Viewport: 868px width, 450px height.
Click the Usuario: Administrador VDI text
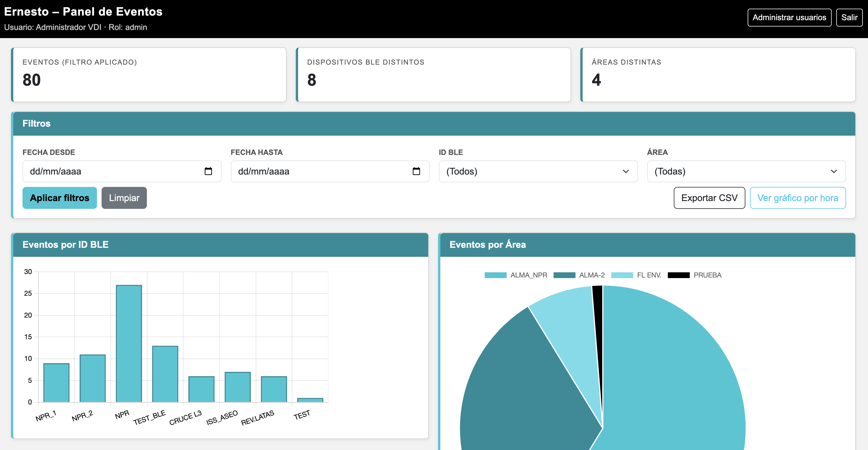point(53,27)
